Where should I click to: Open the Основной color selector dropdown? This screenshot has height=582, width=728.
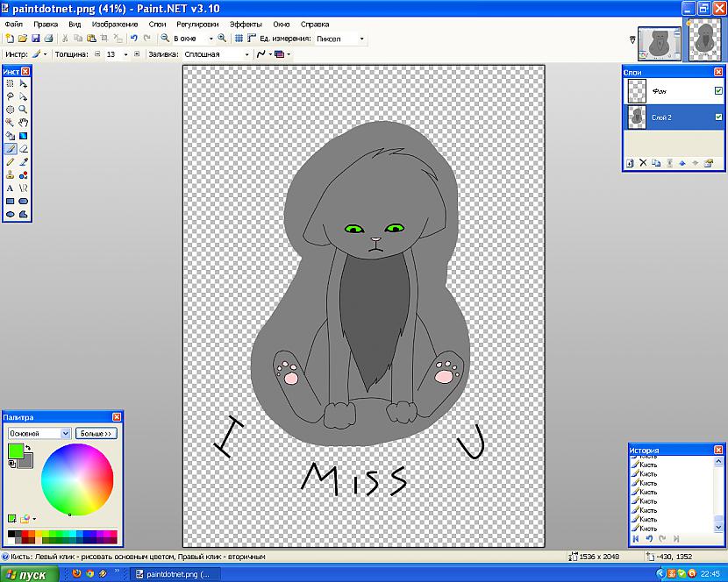[65, 434]
